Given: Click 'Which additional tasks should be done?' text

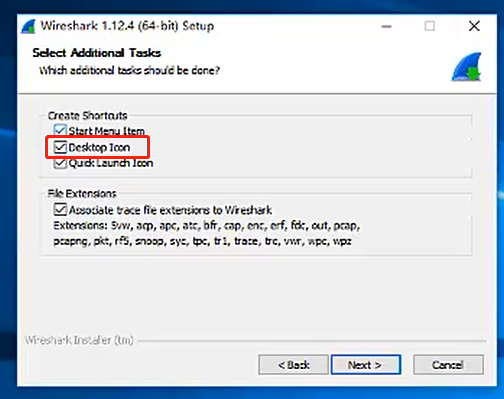Looking at the screenshot, I should 130,70.
